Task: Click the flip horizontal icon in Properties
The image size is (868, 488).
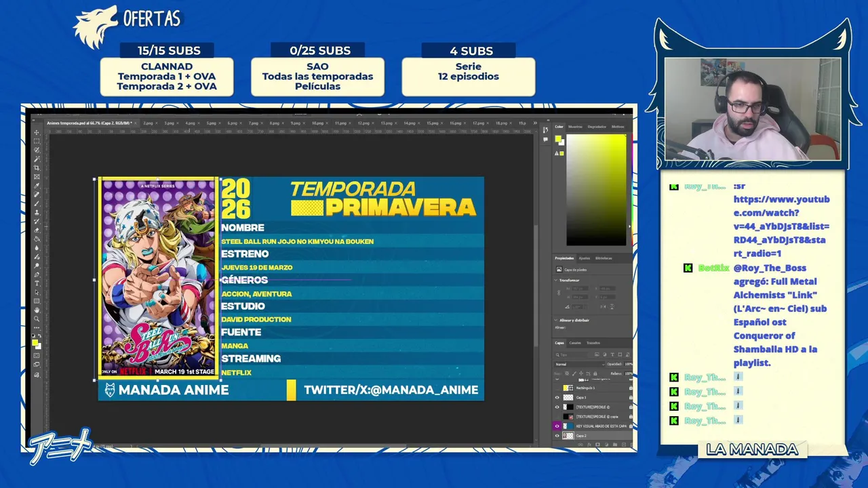Action: tap(604, 307)
